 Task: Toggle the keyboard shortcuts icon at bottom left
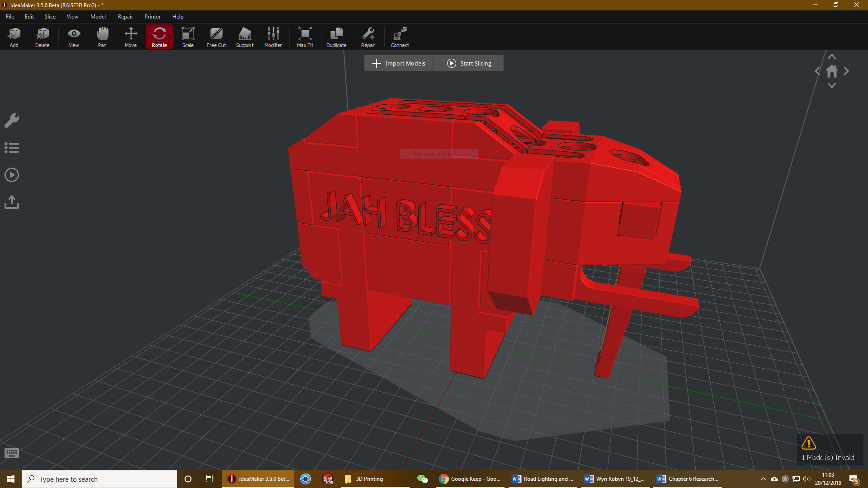(12, 453)
